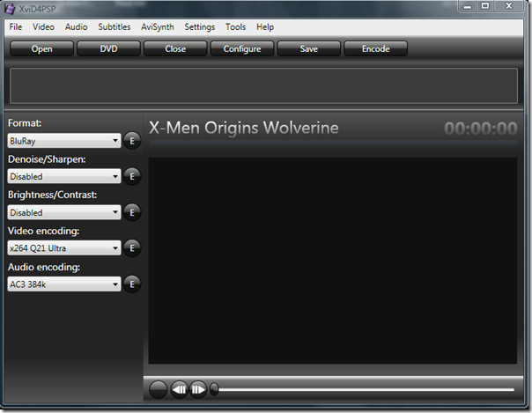
Task: Open the Subtitles menu
Action: tap(115, 26)
